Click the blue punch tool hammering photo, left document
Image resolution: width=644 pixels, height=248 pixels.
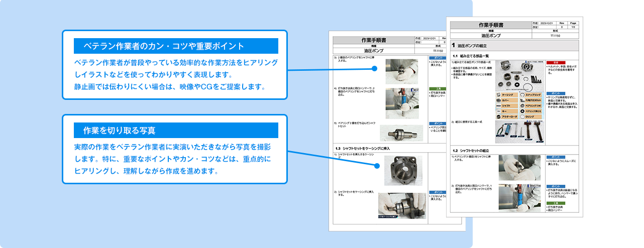[x=402, y=103]
